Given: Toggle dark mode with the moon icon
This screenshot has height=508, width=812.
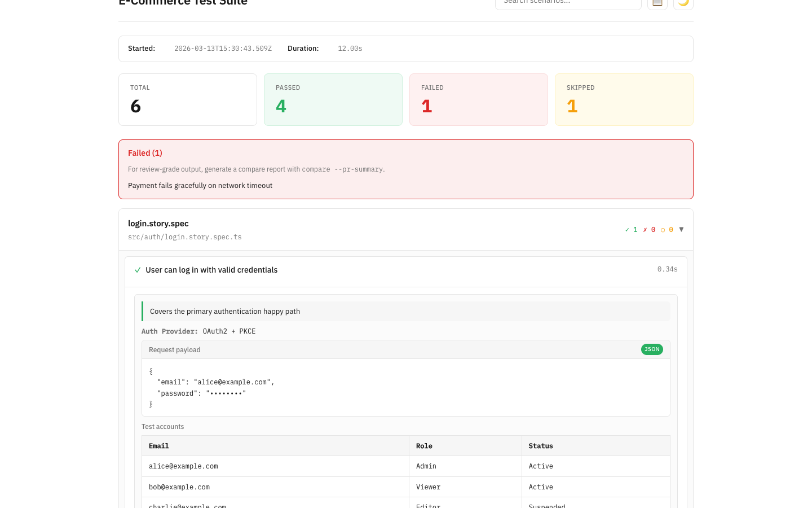Looking at the screenshot, I should (683, 3).
